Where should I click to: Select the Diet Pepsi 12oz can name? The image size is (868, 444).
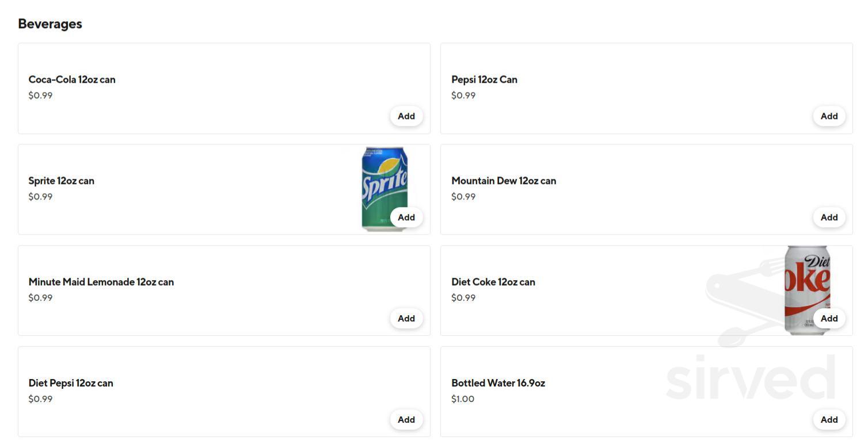tap(70, 382)
